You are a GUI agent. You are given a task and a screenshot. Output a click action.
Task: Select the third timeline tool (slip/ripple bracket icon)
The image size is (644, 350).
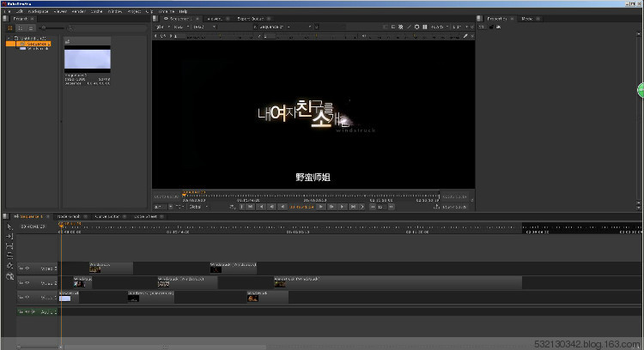9,246
